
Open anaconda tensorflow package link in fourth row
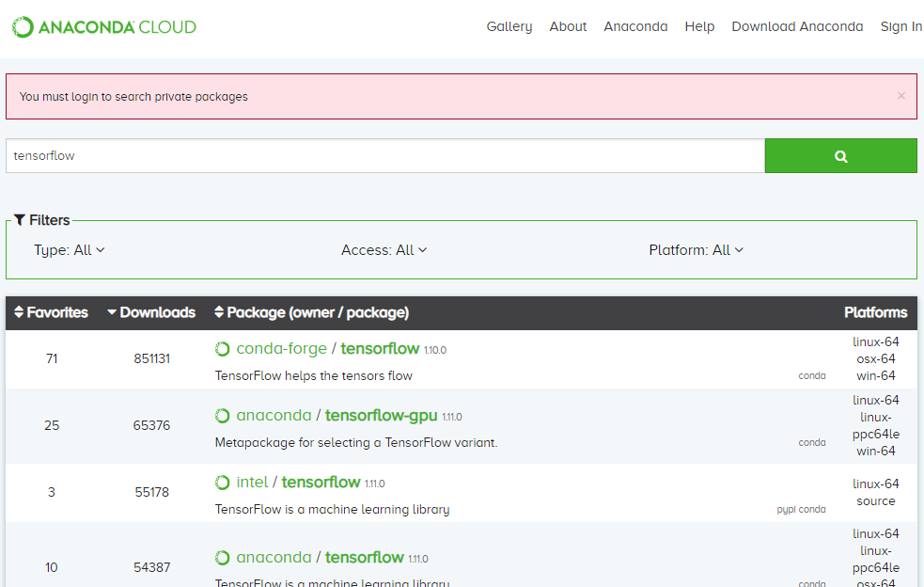[x=364, y=557]
